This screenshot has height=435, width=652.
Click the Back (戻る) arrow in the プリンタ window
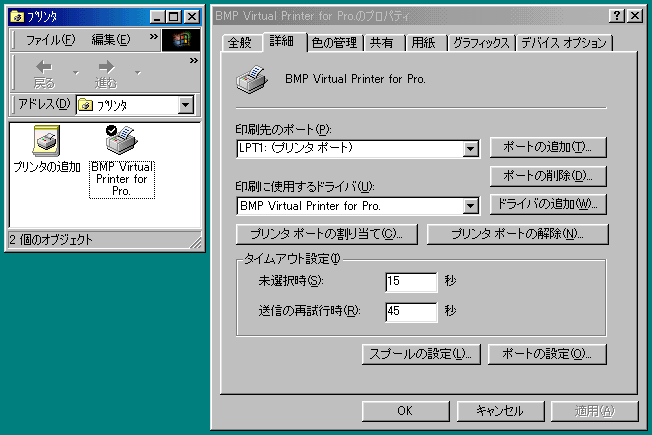(44, 74)
